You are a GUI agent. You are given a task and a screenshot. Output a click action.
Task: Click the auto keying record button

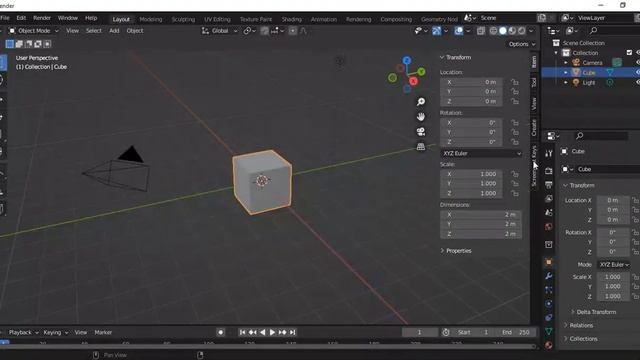point(220,332)
